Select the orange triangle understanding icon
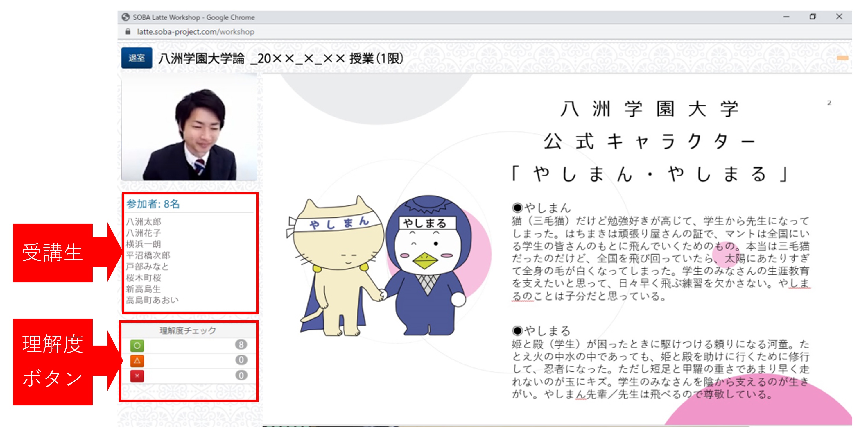The image size is (868, 429). click(x=137, y=360)
